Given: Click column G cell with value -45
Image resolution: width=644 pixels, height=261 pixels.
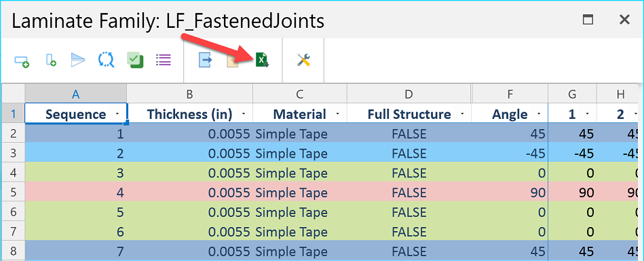Looking at the screenshot, I should pyautogui.click(x=572, y=153).
